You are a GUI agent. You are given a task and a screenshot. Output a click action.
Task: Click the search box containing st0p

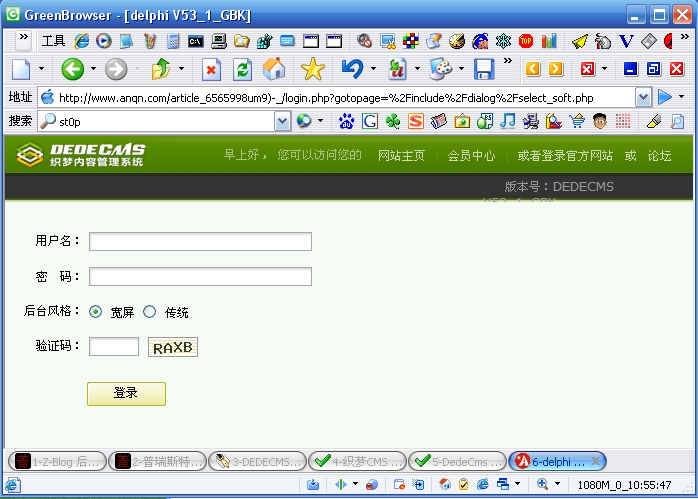point(157,122)
